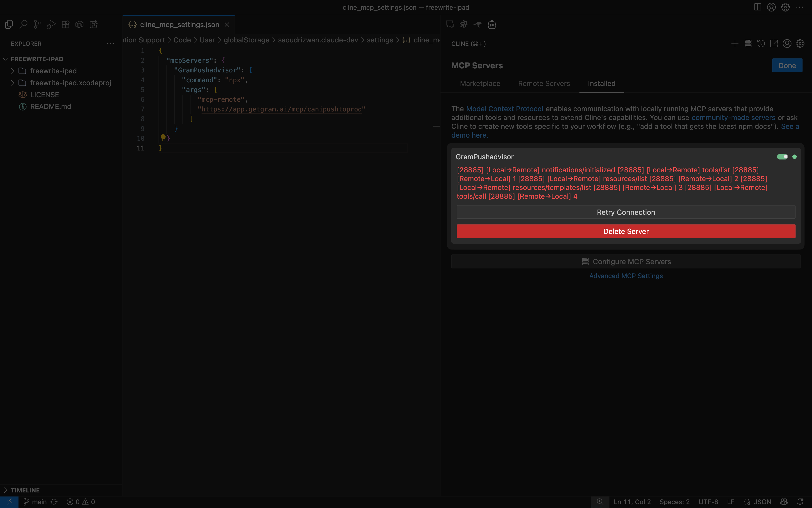Expand the freewrite-ipad.xcodeproj folder

click(x=12, y=83)
